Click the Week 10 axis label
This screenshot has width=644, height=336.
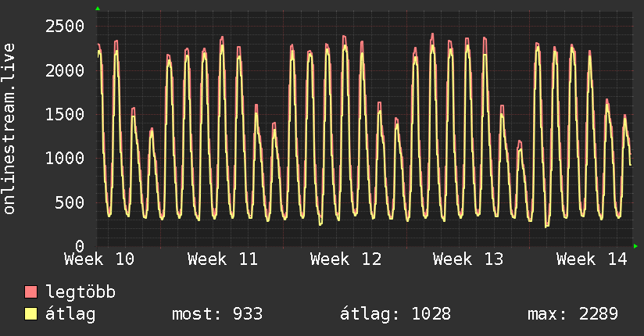click(99, 259)
